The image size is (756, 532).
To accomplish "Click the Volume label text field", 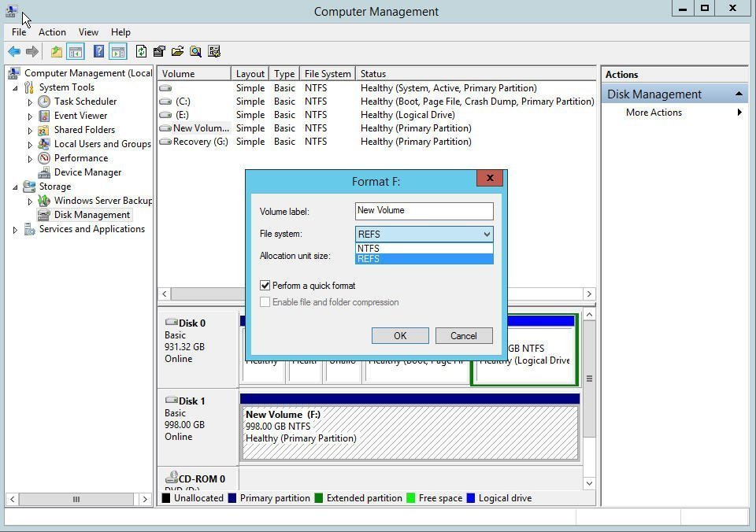I will tap(424, 211).
